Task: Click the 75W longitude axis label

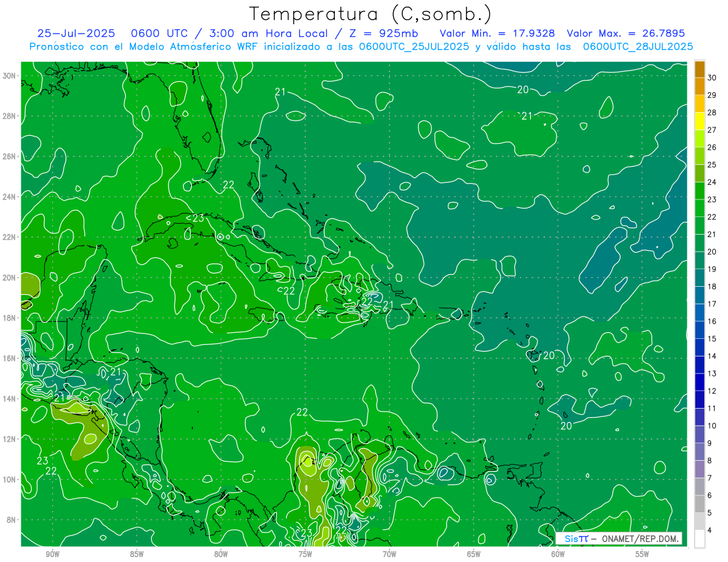Action: 305,554
